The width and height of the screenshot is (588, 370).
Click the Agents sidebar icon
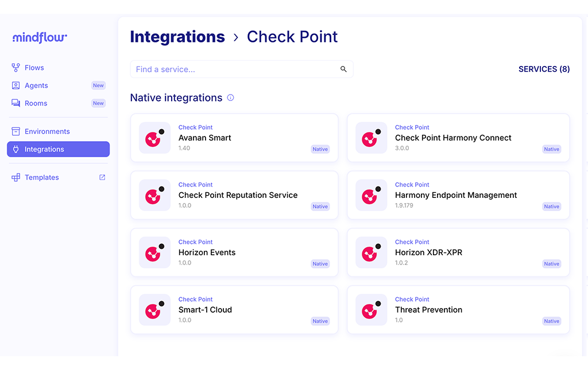click(16, 85)
